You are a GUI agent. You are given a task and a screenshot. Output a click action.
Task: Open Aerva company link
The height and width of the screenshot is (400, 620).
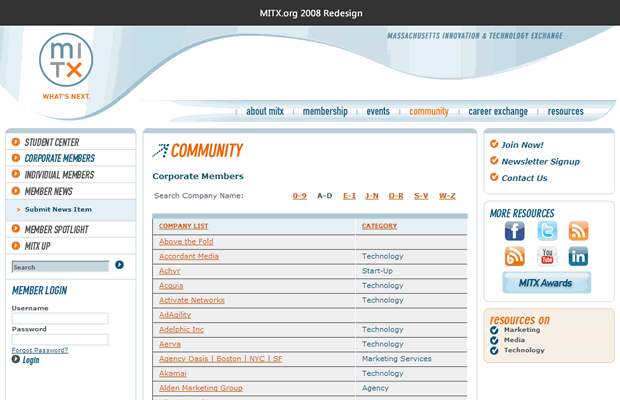coord(170,344)
